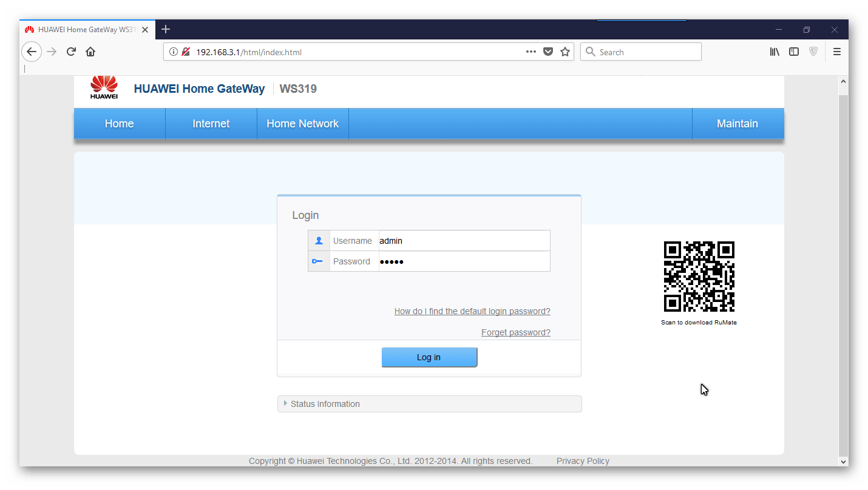Click the username person icon

pos(319,241)
